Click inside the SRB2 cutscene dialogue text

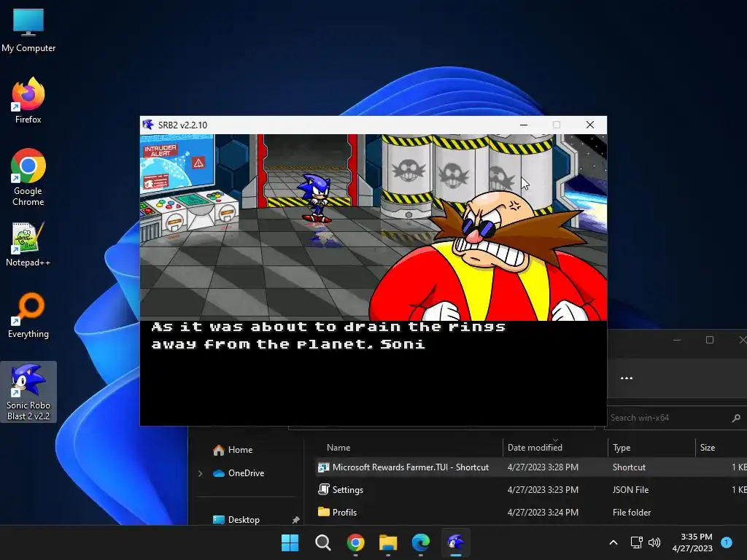(x=328, y=335)
